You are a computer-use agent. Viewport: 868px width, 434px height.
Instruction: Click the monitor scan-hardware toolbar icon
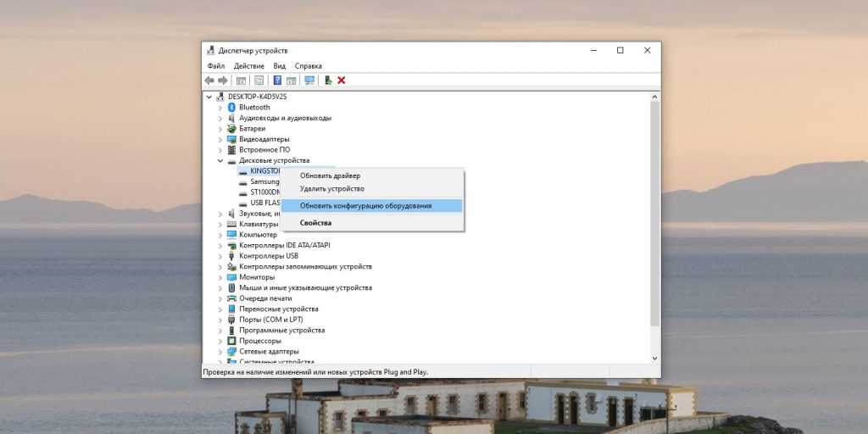pyautogui.click(x=309, y=81)
